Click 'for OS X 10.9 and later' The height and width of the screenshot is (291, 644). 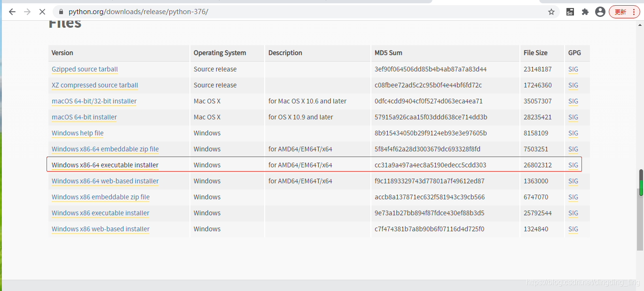(x=301, y=117)
